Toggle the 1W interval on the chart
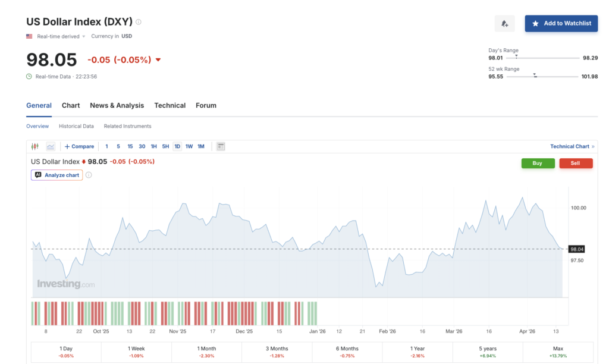609x364 pixels. click(x=189, y=146)
